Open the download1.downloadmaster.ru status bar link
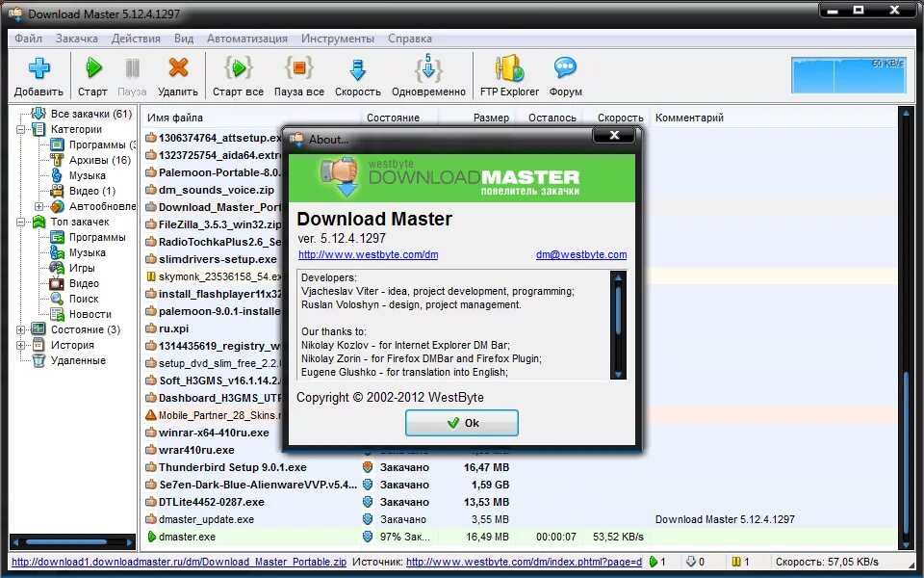Image resolution: width=924 pixels, height=578 pixels. point(179,562)
